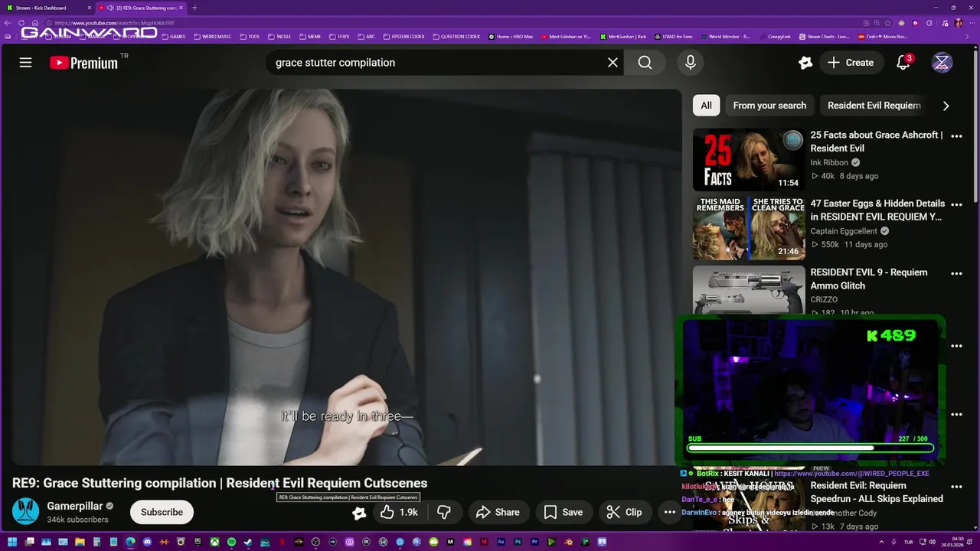
Task: Click the youtube.com address bar
Action: pos(444,23)
